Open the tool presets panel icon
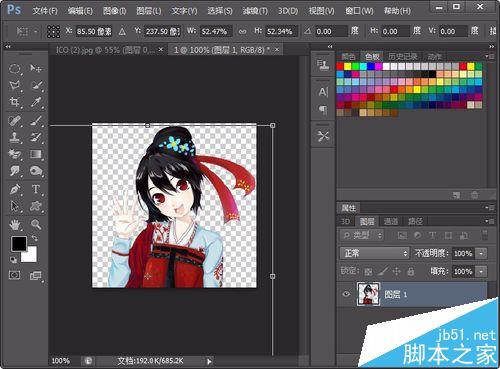 click(x=323, y=136)
